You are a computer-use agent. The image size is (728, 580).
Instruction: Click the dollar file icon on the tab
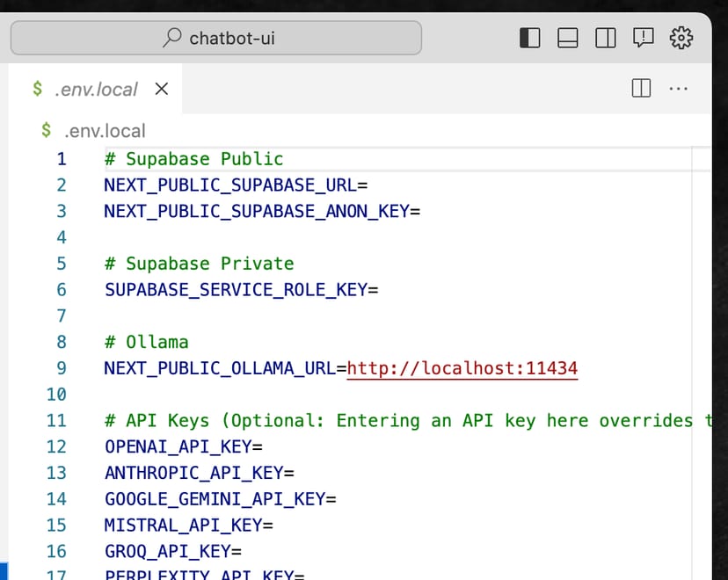point(38,89)
